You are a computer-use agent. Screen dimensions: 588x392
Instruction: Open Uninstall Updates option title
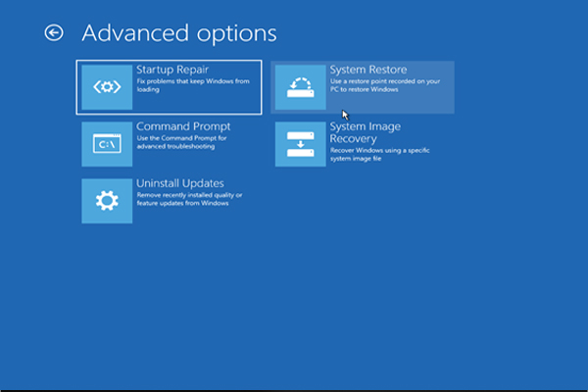pos(180,183)
